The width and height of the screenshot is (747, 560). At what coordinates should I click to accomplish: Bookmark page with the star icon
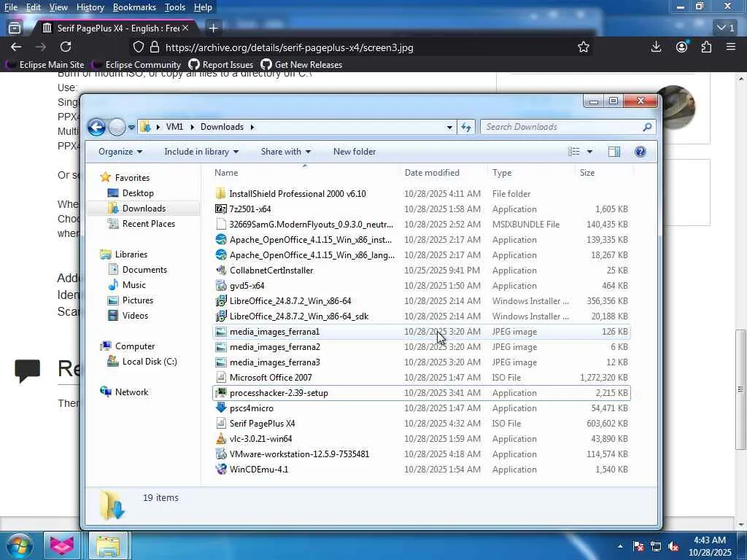point(583,47)
